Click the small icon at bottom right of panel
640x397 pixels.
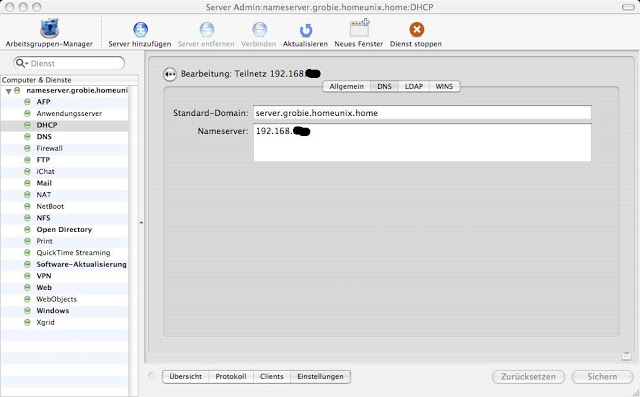(x=626, y=356)
